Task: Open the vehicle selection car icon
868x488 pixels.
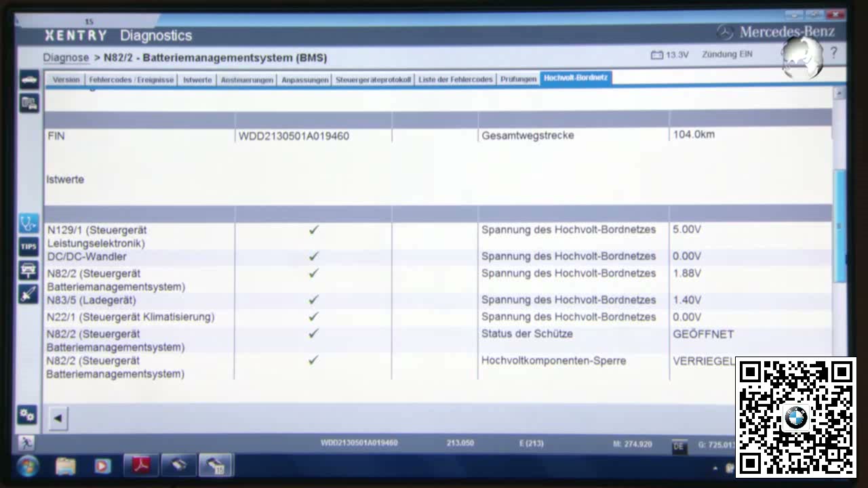Action: [x=29, y=79]
